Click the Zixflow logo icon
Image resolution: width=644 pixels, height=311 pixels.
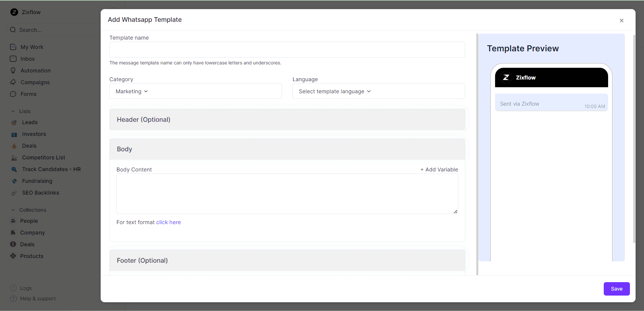coord(14,12)
